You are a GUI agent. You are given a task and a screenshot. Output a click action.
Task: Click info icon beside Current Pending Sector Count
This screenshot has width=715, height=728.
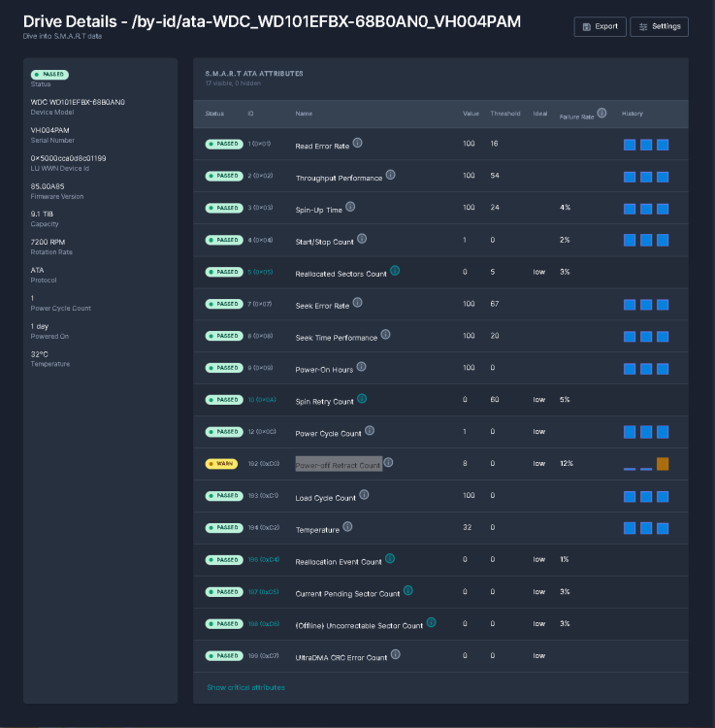(x=408, y=590)
